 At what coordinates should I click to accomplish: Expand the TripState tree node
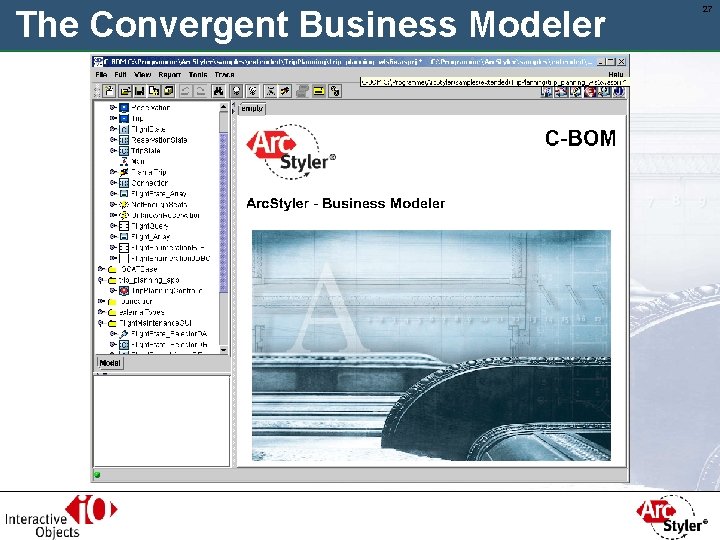point(112,151)
